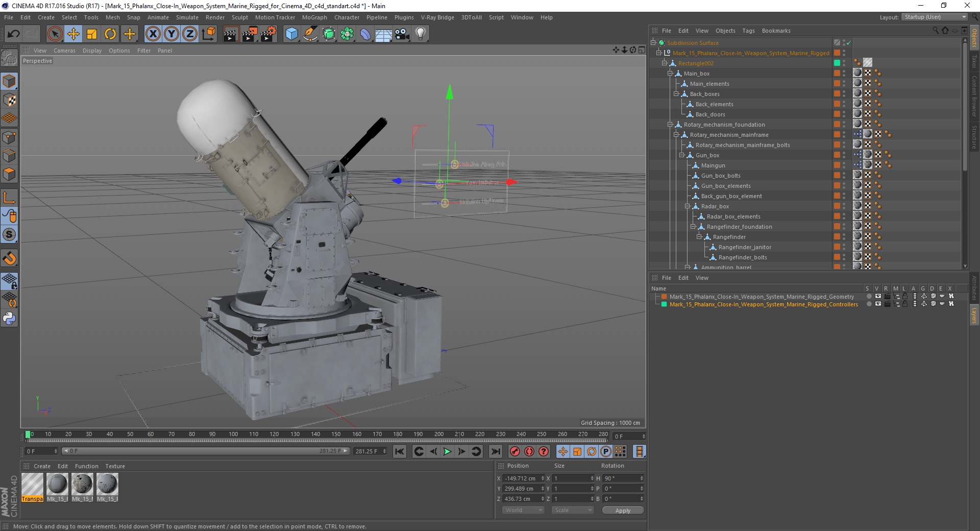This screenshot has width=980, height=531.
Task: Click the timeline preview range slider
Action: (x=206, y=451)
